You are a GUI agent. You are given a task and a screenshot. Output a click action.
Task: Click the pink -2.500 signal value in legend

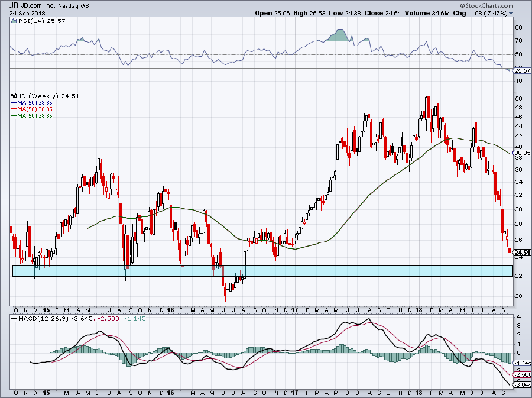(x=108, y=318)
